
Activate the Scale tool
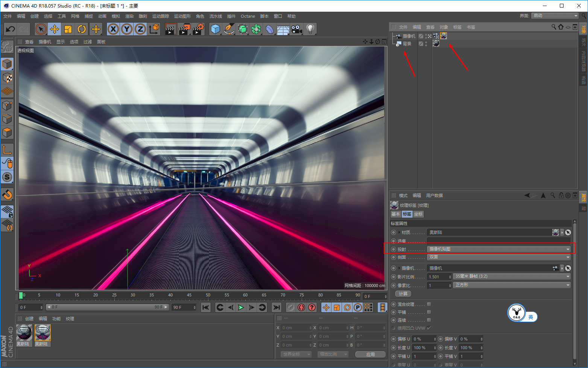pyautogui.click(x=68, y=29)
